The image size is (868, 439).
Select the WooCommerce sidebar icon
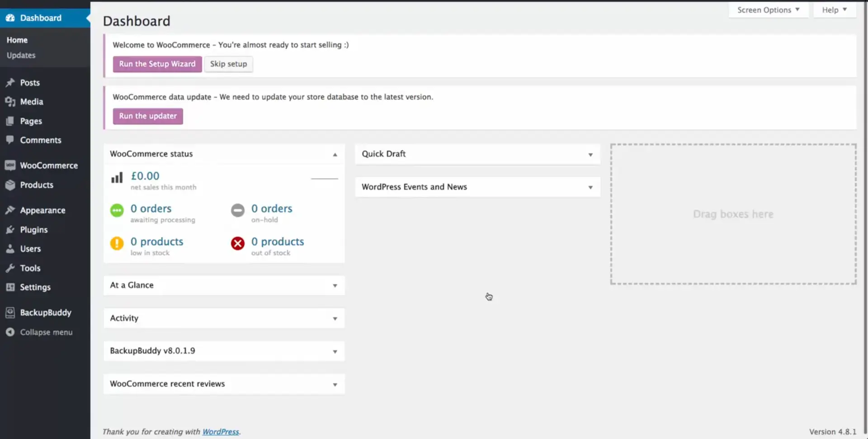point(10,165)
